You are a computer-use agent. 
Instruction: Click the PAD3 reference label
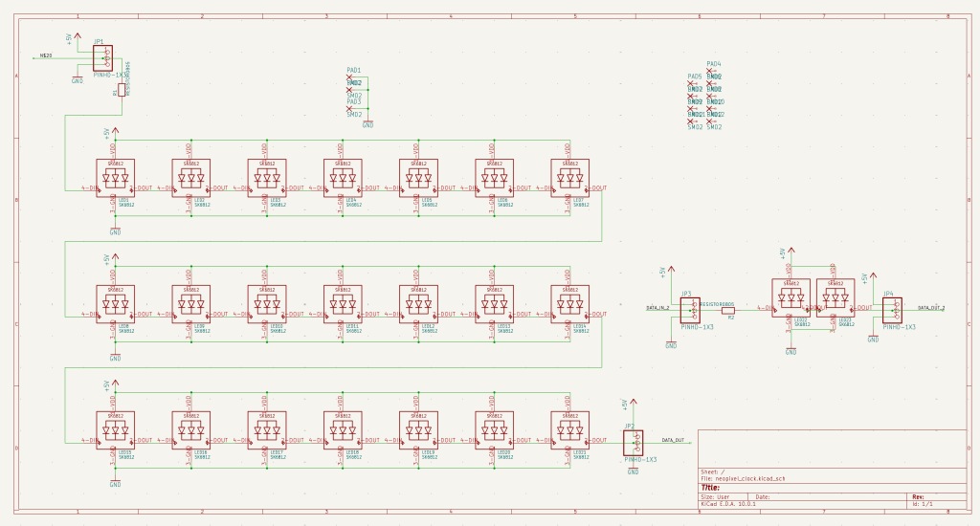[354, 101]
